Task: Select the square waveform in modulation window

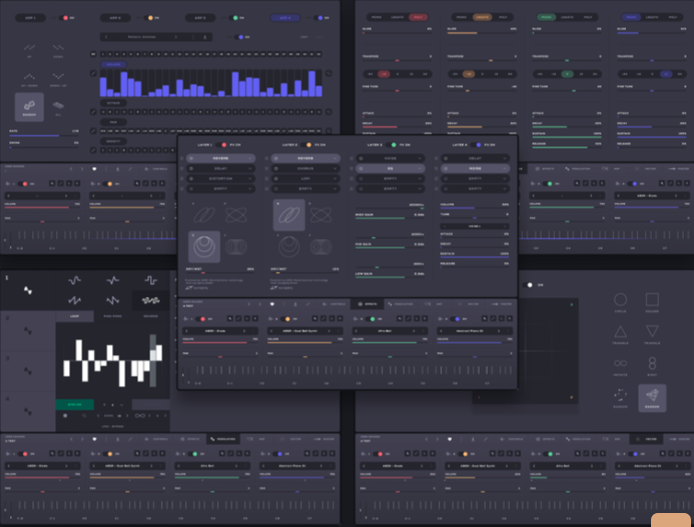Action: pos(151,280)
